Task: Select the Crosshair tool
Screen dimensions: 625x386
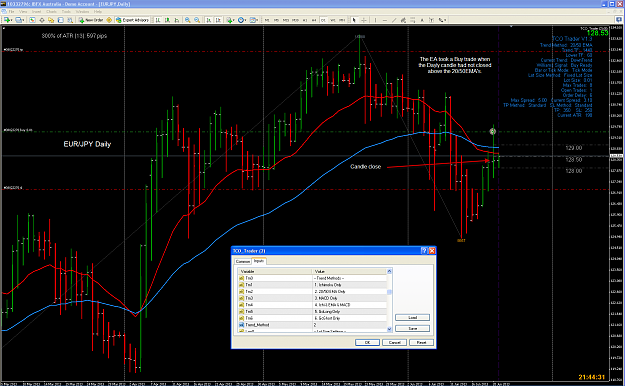Action: point(364,20)
